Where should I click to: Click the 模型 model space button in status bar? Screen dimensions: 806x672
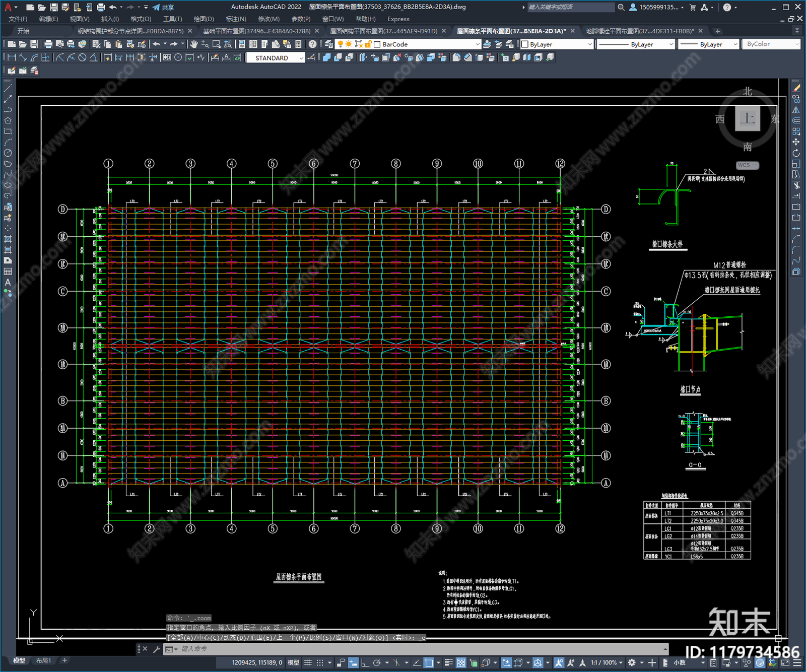pyautogui.click(x=293, y=662)
